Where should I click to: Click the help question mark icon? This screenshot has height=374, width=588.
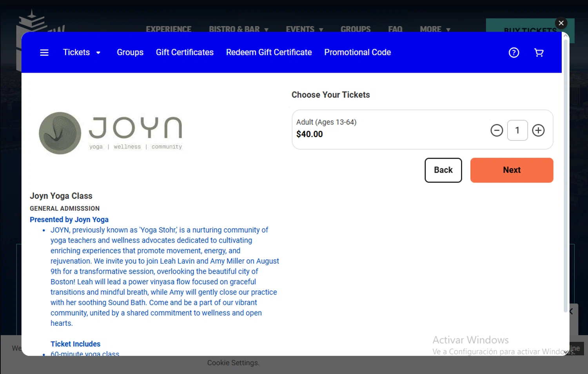click(514, 52)
